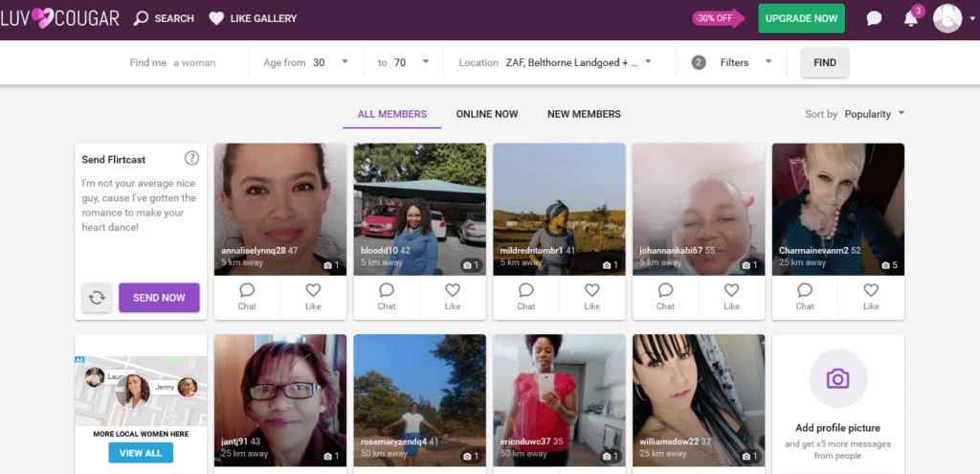Chat with annaliselynnq28
The height and width of the screenshot is (474, 980).
[x=247, y=297]
